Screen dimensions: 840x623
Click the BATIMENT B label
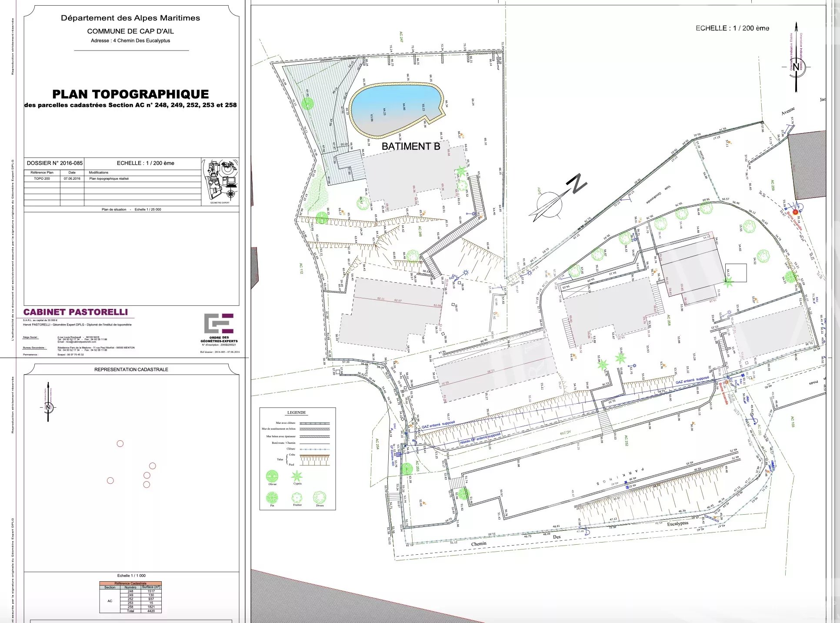[x=410, y=147]
